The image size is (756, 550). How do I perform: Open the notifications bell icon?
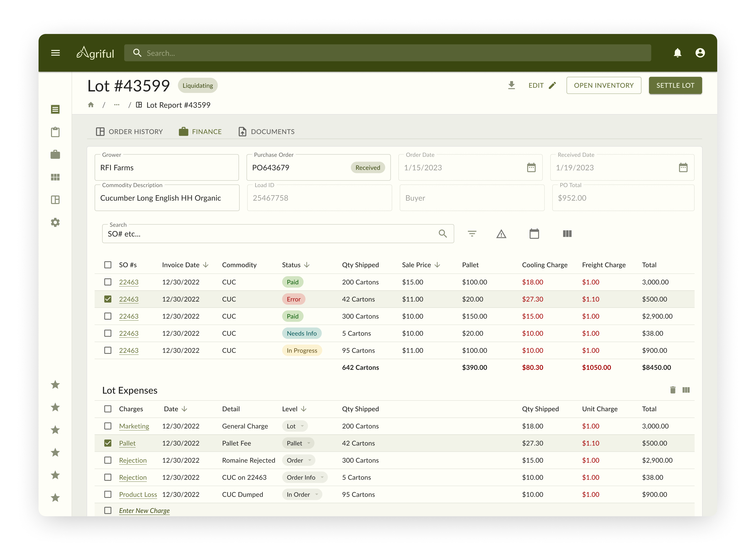(678, 53)
